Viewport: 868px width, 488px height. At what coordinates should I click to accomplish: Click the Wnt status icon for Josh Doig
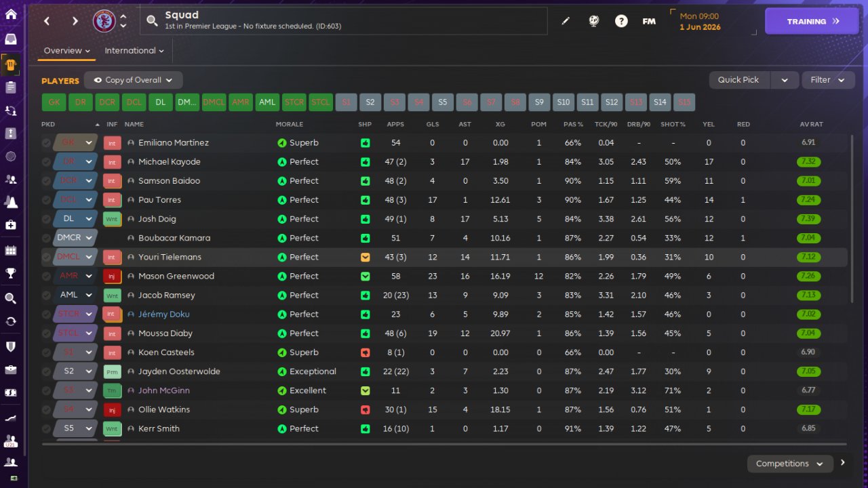click(x=112, y=219)
